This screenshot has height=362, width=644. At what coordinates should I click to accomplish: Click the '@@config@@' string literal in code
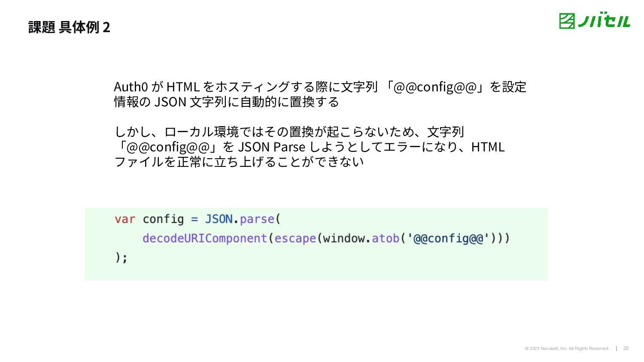coord(448,238)
